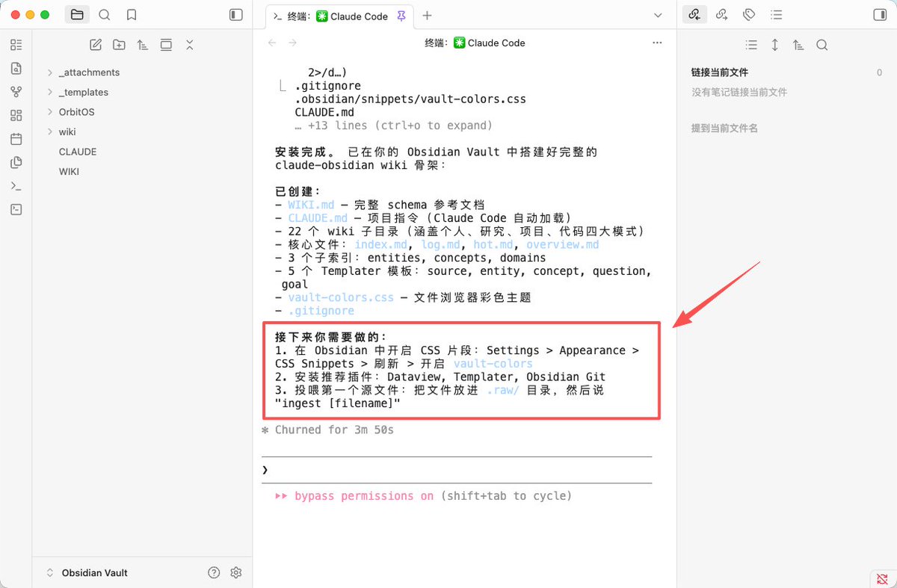Screen dimensions: 897x588
Task: Open the more options ellipsis menu
Action: point(657,43)
